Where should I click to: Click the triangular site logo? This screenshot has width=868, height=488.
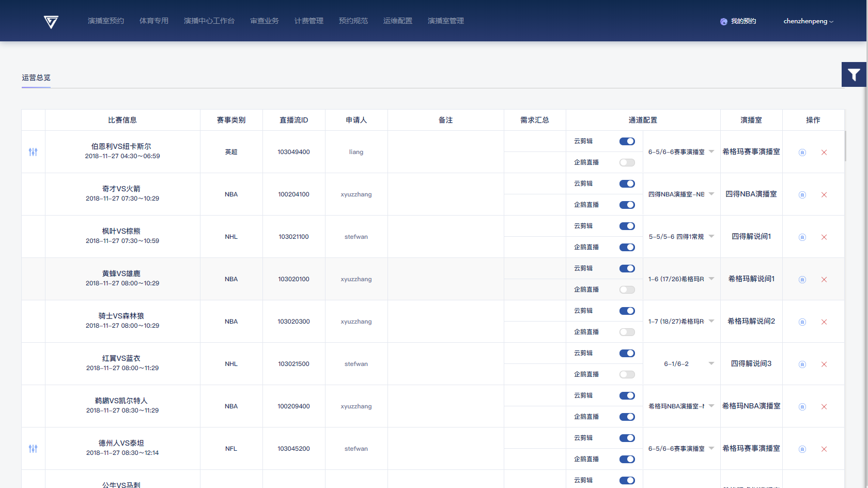(51, 22)
